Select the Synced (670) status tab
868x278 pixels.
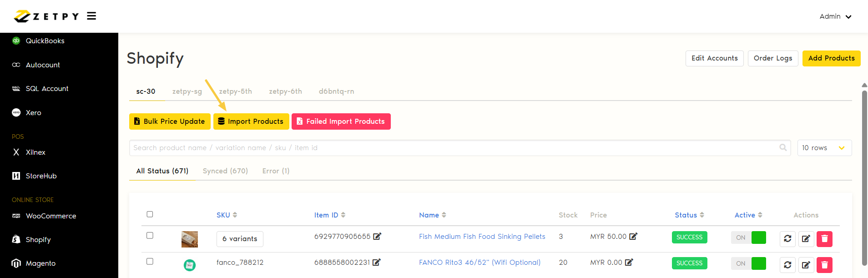pyautogui.click(x=225, y=171)
